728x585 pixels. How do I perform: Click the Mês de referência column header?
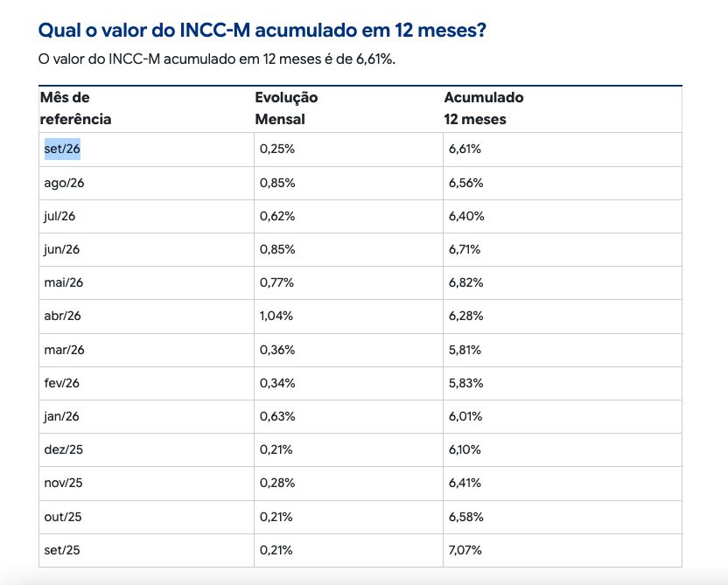point(75,108)
